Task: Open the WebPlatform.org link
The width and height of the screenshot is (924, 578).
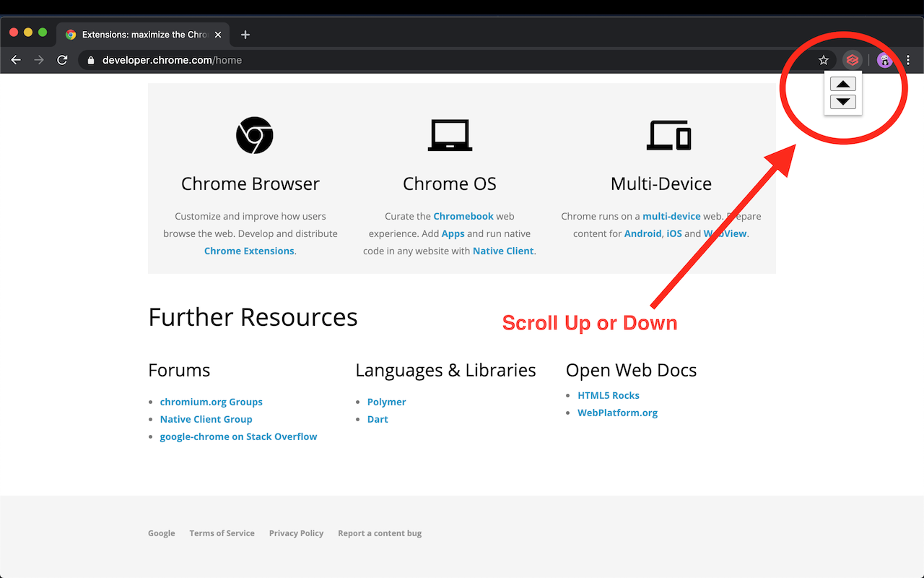Action: tap(617, 413)
